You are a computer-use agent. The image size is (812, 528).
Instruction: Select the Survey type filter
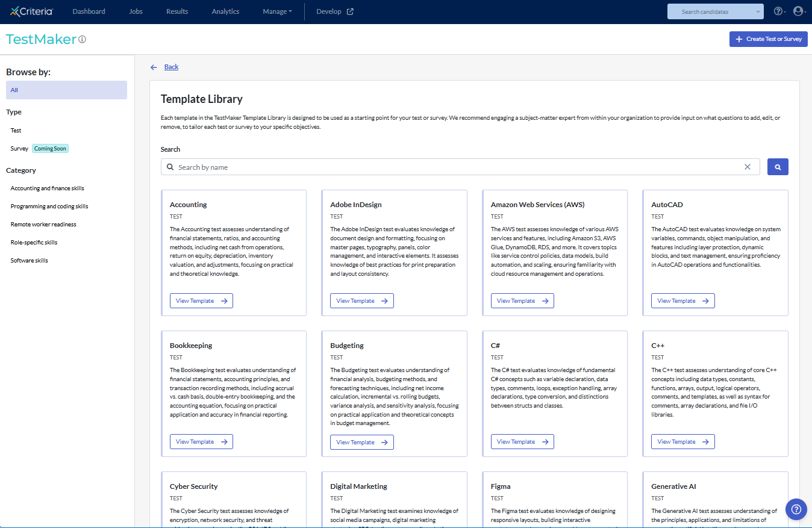pyautogui.click(x=19, y=149)
